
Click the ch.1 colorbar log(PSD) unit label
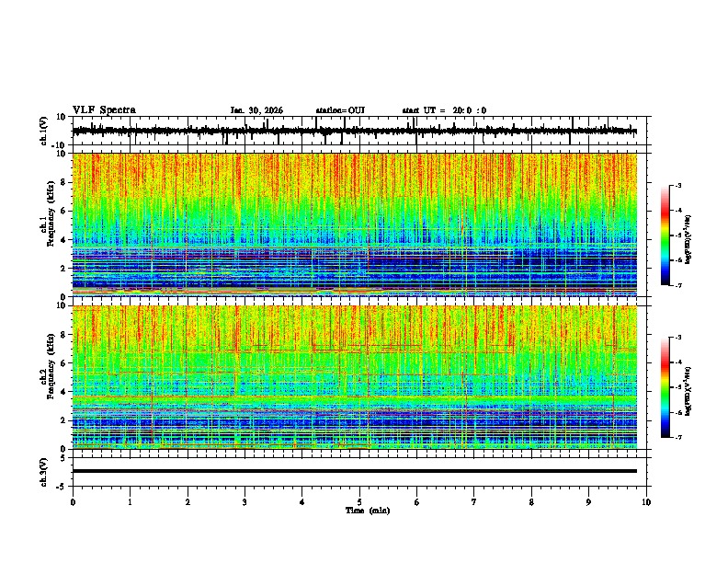[688, 239]
